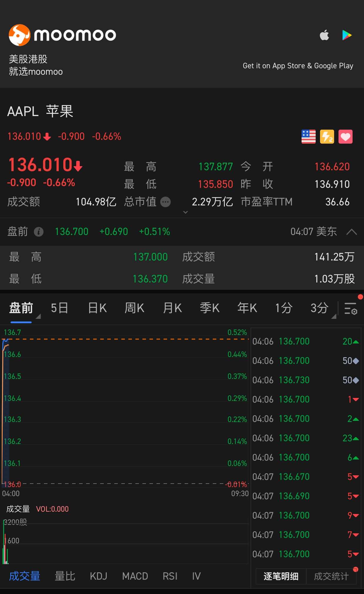
Task: Expand more quote details down chevron
Action: [x=186, y=212]
